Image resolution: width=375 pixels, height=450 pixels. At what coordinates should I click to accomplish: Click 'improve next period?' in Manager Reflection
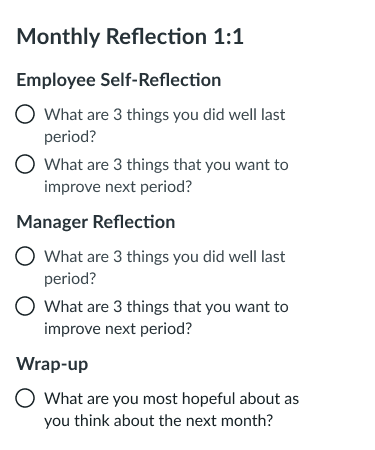click(118, 329)
